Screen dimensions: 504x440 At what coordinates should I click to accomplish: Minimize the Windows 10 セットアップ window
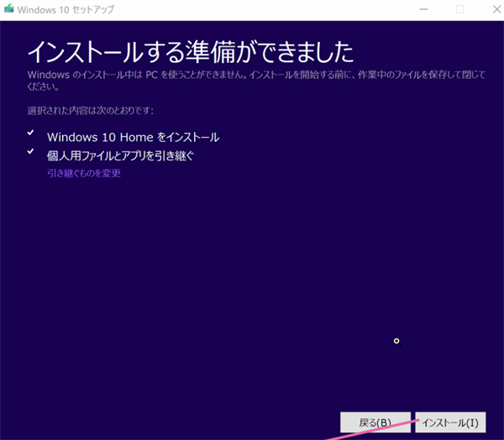tap(423, 9)
